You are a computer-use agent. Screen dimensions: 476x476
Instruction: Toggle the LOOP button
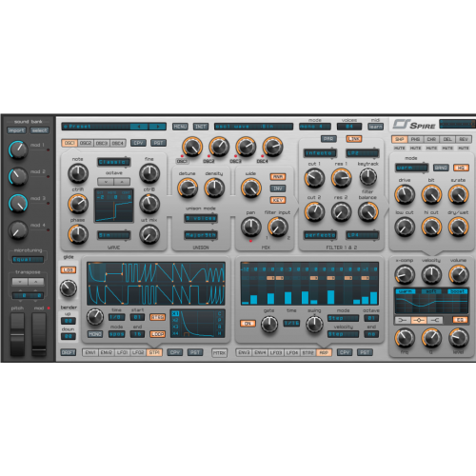(x=157, y=334)
